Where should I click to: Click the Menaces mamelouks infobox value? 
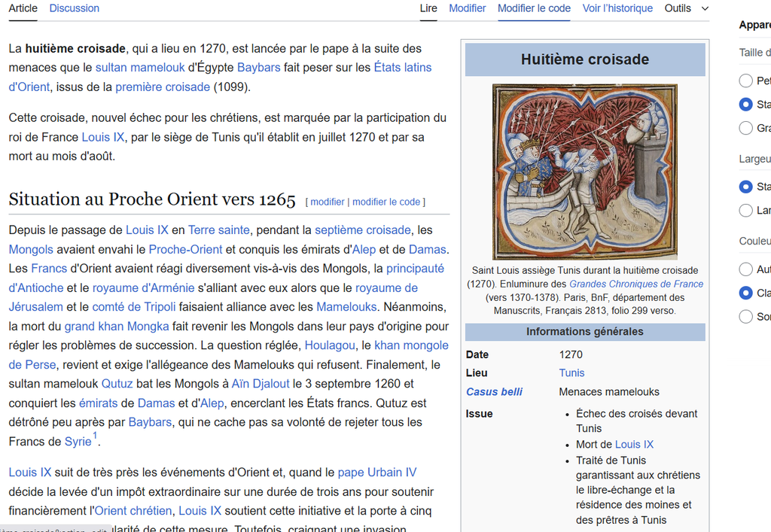click(609, 392)
